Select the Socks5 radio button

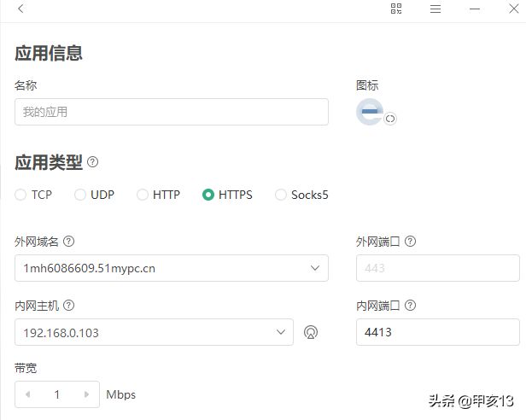tap(280, 195)
